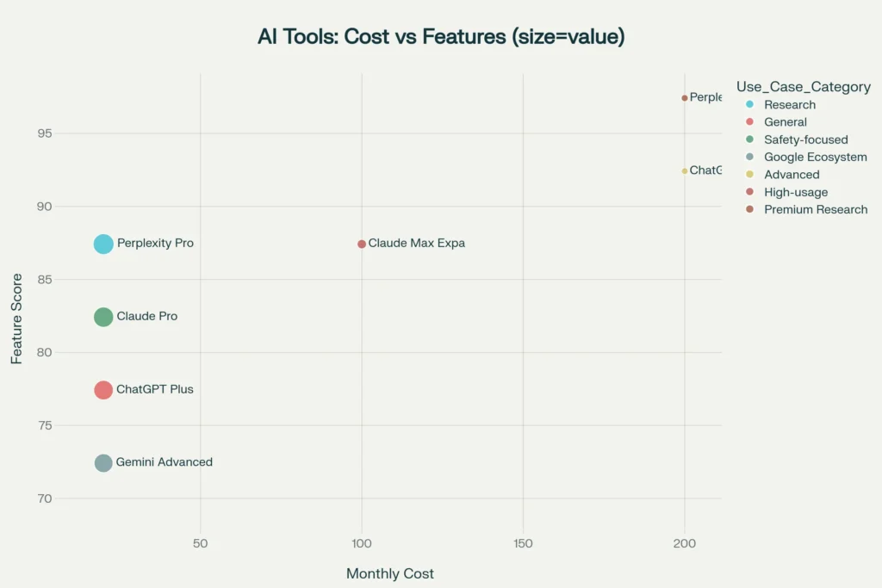Screen dimensions: 882x588
Task: Toggle the Google Ecosystem legend entry
Action: point(806,157)
